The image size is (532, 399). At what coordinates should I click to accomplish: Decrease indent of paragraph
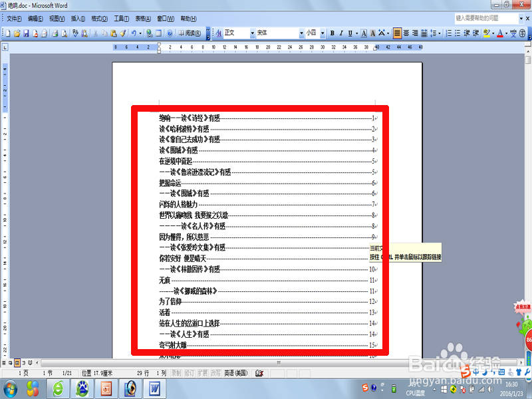pos(467,33)
